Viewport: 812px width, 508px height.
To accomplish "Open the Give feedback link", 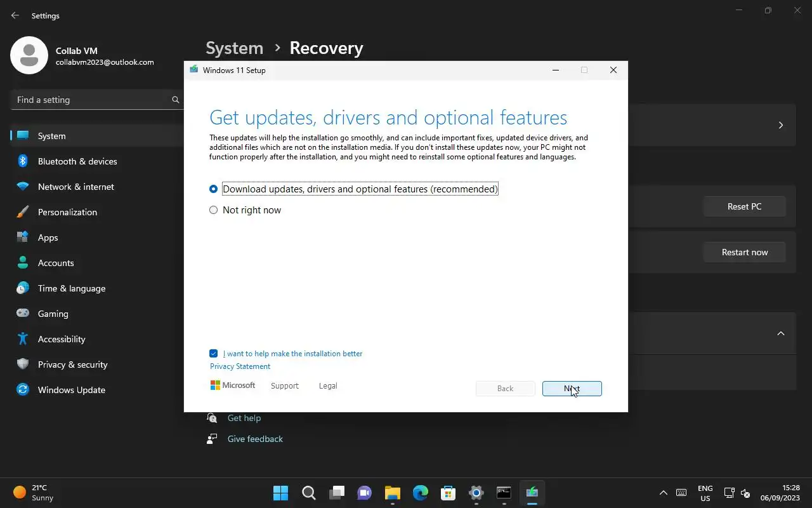I will click(255, 439).
